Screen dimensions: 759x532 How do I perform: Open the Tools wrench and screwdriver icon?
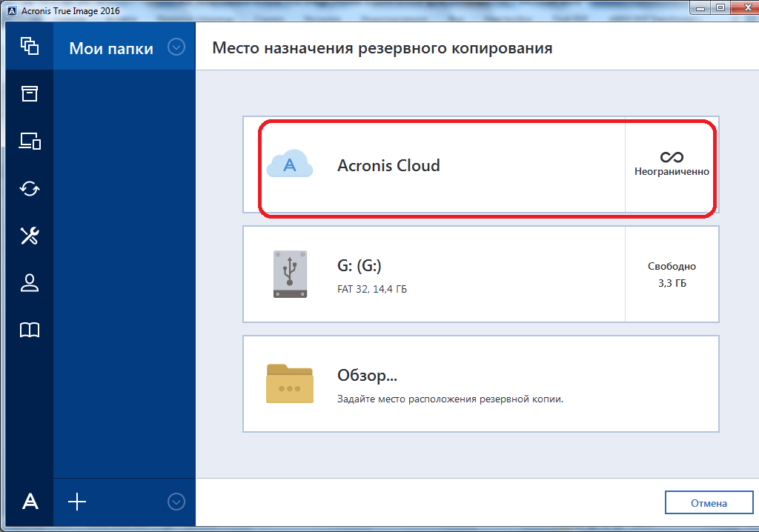pos(29,236)
